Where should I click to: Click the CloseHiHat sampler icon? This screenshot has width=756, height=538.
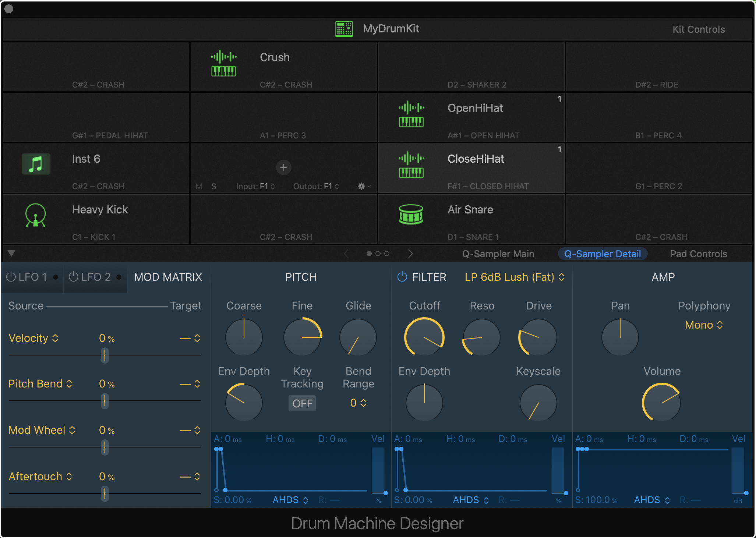(x=411, y=164)
